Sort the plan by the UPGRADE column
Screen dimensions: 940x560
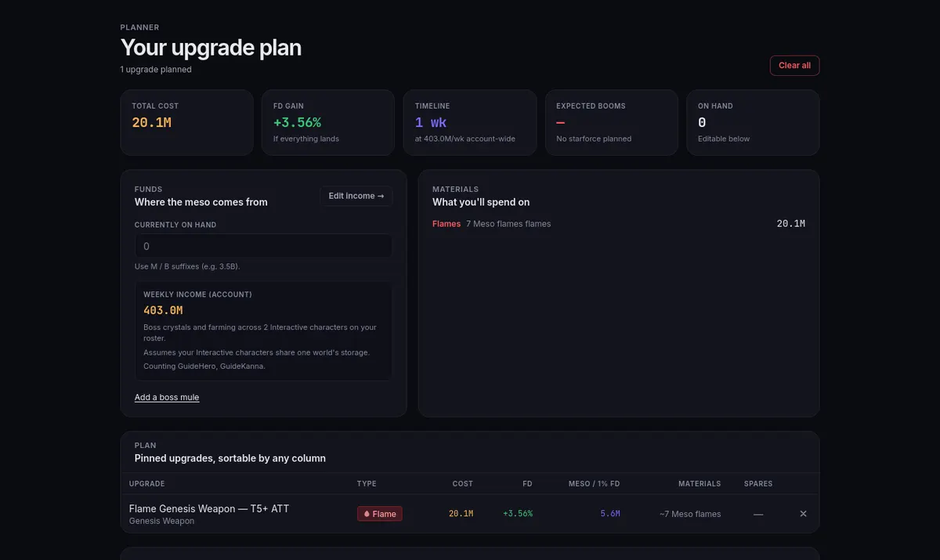(146, 484)
